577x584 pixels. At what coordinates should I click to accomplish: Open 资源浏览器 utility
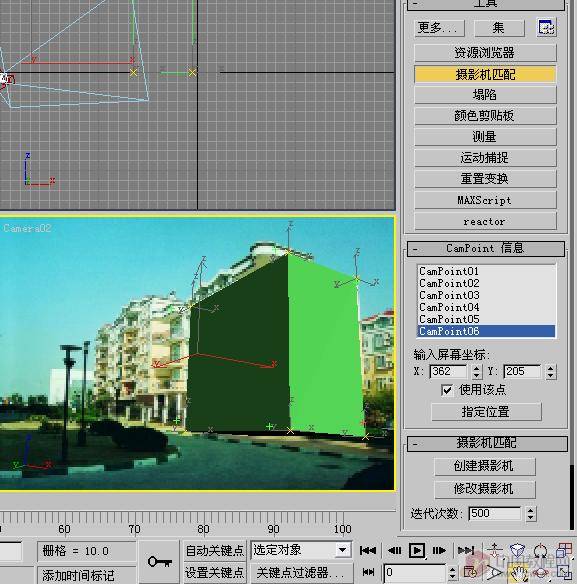click(485, 53)
